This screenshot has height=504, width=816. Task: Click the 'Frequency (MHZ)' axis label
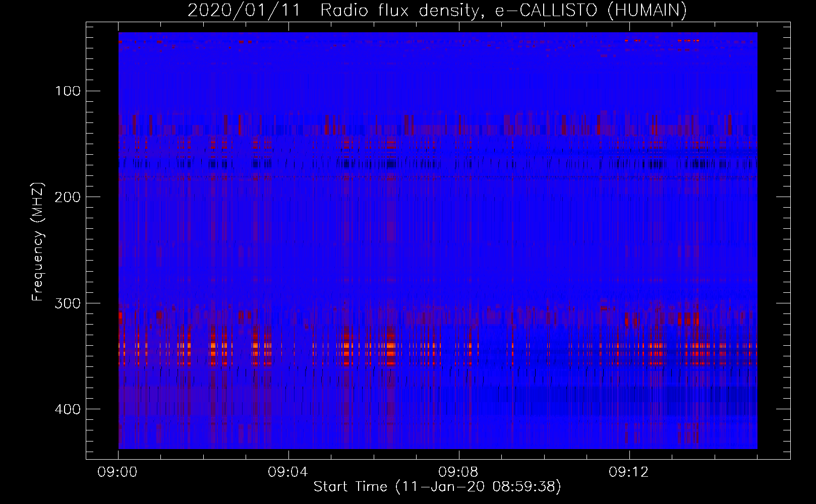[38, 242]
